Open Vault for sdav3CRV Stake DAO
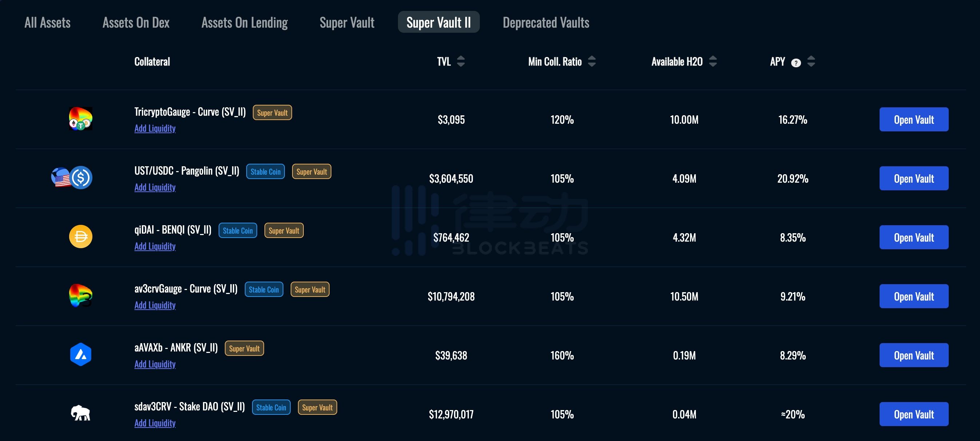980x441 pixels. (913, 414)
